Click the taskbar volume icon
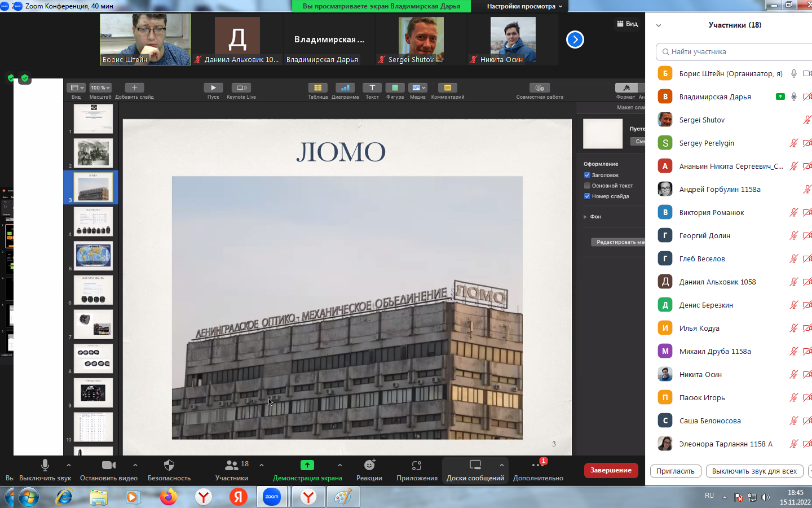The width and height of the screenshot is (812, 508). coord(766,497)
